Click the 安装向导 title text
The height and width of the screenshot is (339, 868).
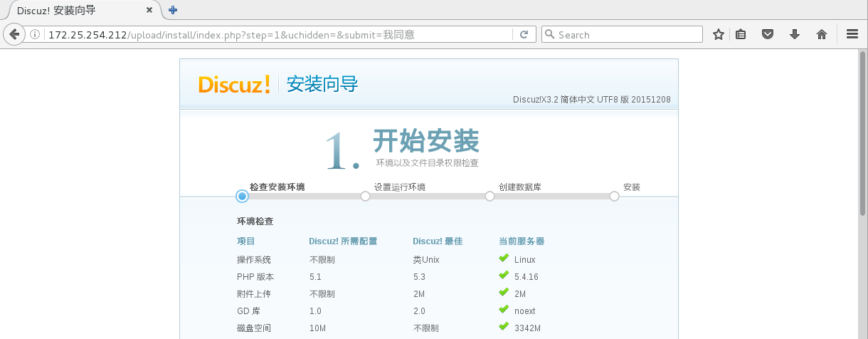pos(322,85)
